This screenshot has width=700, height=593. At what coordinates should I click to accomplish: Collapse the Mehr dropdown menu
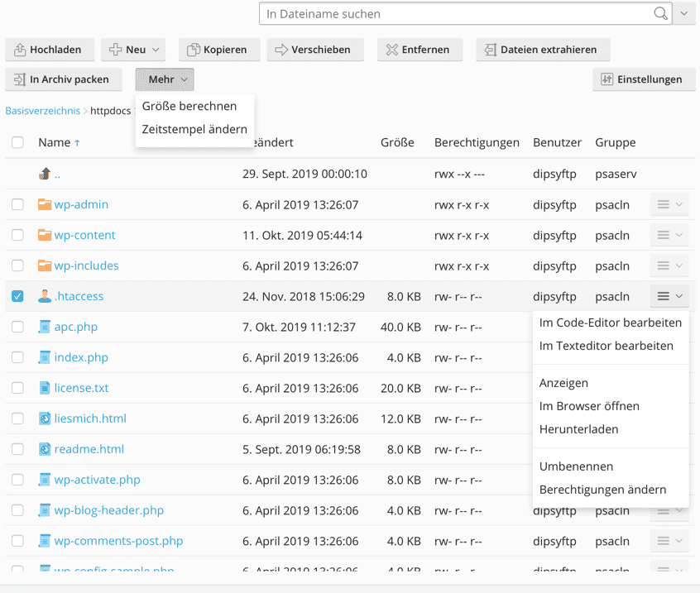click(165, 79)
